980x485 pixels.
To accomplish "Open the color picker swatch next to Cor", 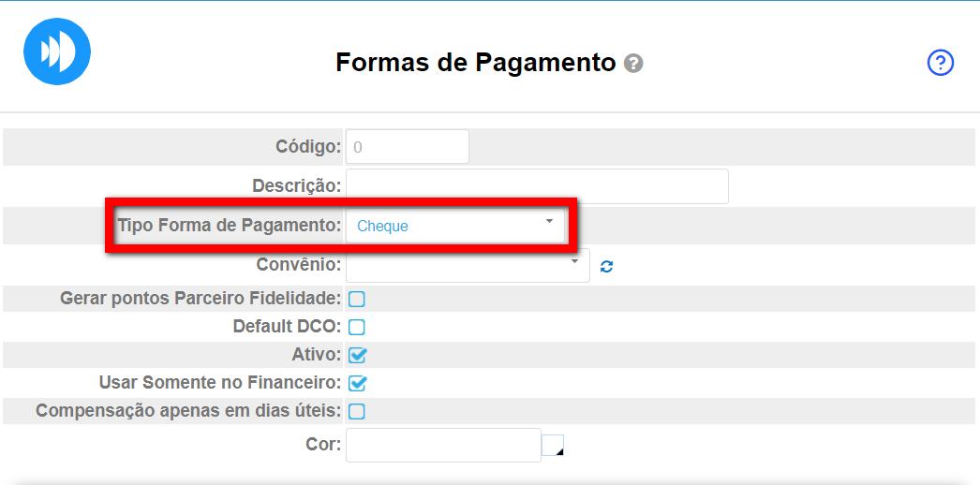I will (x=554, y=446).
